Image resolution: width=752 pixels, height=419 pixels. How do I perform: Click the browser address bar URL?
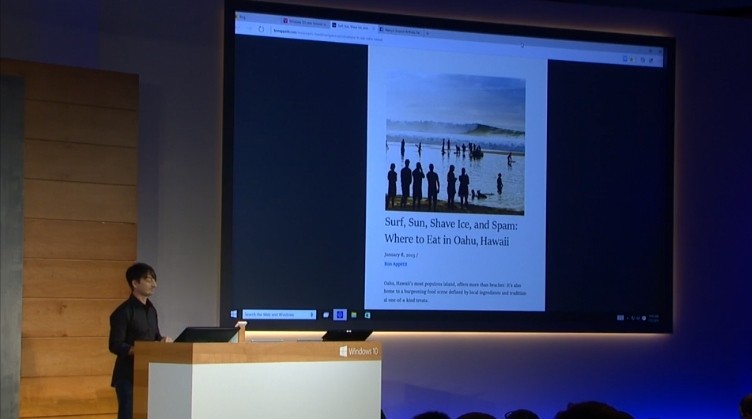point(328,34)
